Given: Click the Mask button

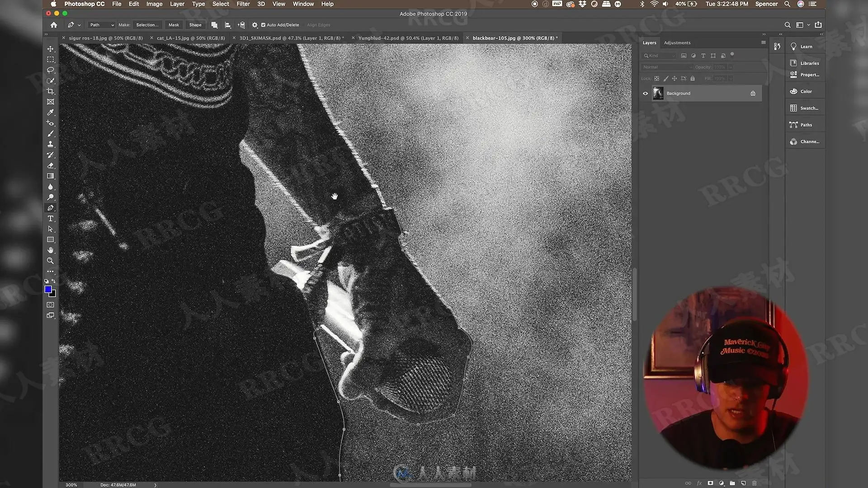Looking at the screenshot, I should click(x=174, y=25).
